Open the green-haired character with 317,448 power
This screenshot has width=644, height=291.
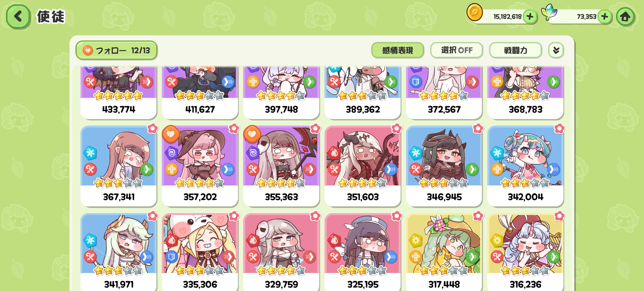click(x=444, y=252)
